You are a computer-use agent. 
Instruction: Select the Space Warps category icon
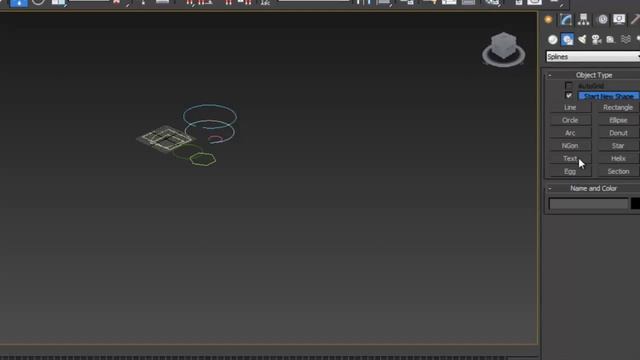tap(625, 40)
